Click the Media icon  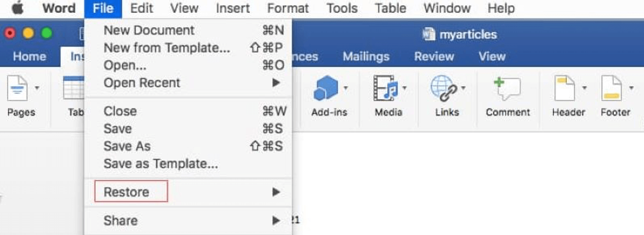386,88
